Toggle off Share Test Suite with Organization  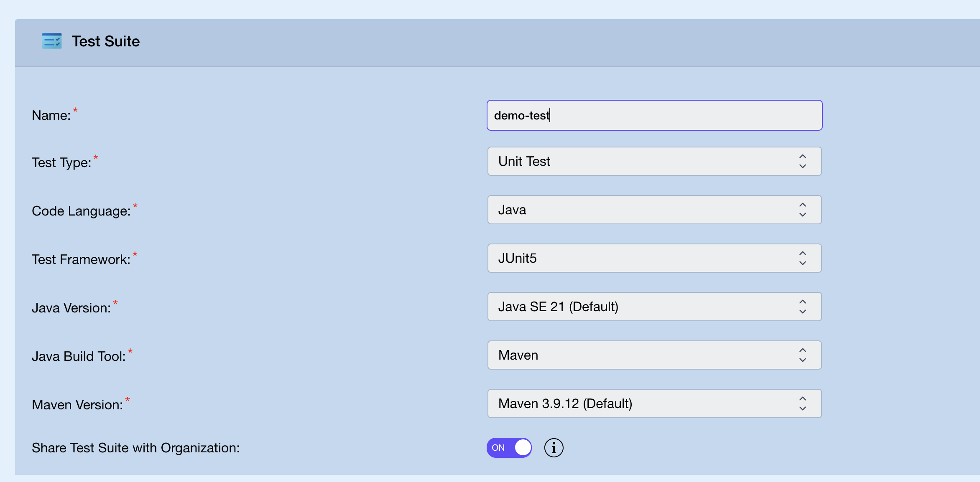point(508,447)
